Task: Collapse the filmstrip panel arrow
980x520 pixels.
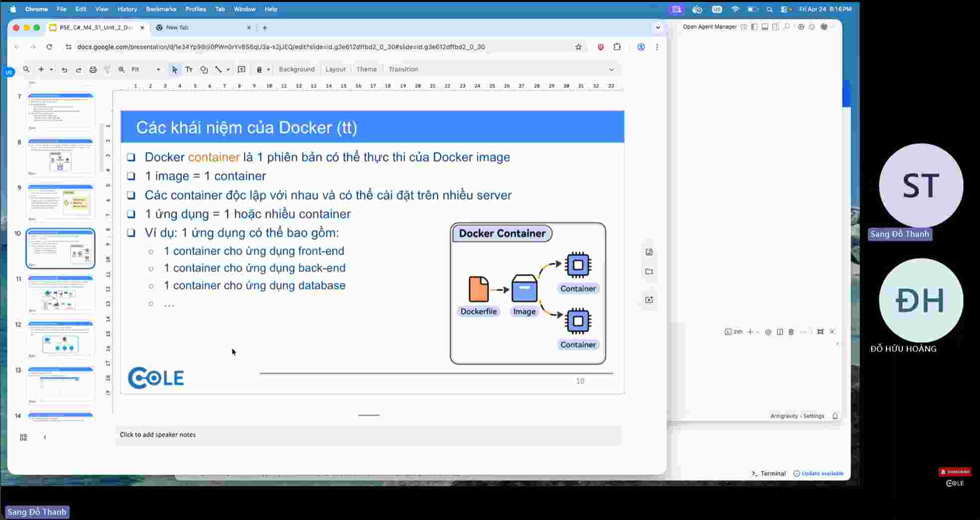Action: click(x=45, y=437)
